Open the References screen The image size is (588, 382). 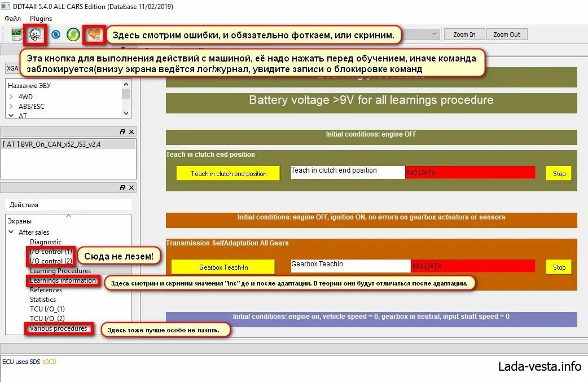(46, 290)
